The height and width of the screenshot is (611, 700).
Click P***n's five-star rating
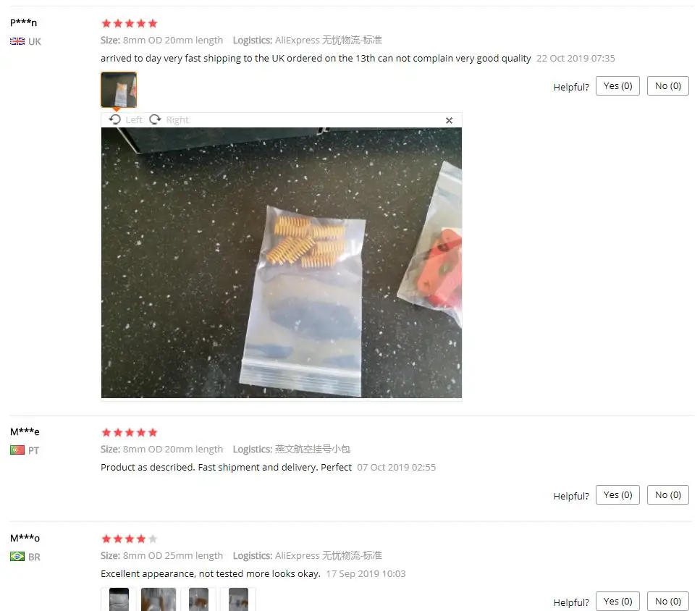pyautogui.click(x=130, y=23)
